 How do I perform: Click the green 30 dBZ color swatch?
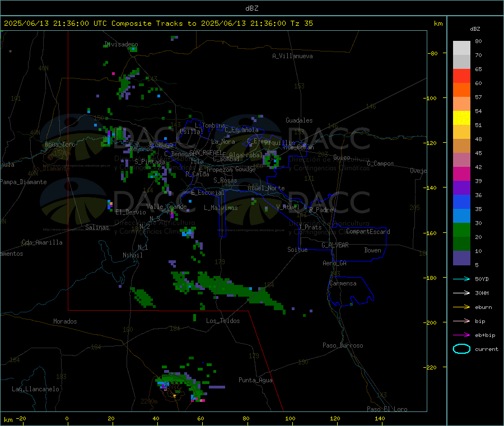click(x=461, y=230)
